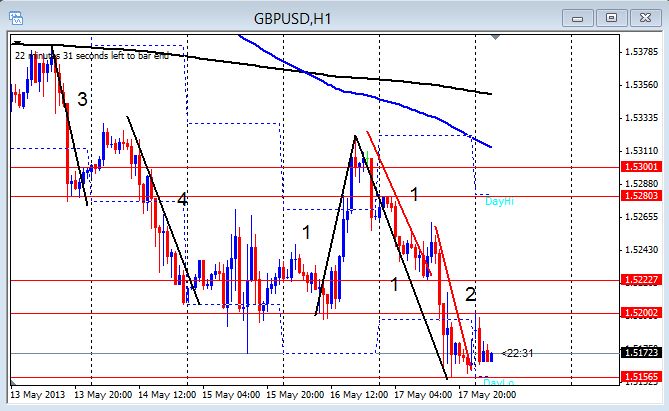Image resolution: width=669 pixels, height=411 pixels.
Task: Click the 1.52430 price scale value
Action: 642,249
